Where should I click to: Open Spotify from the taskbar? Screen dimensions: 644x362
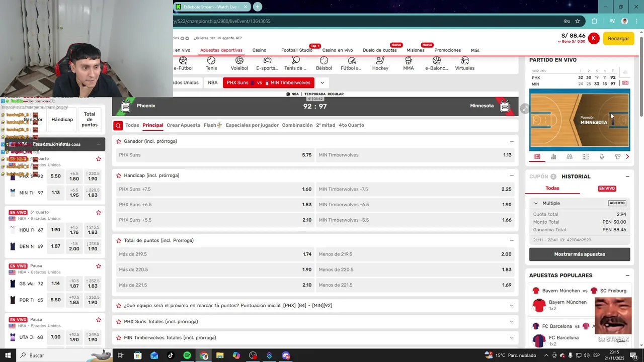click(x=187, y=355)
